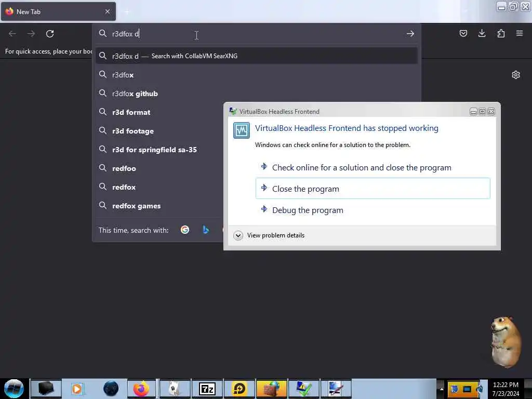
Task: Click 'Debug the program' option
Action: (x=373, y=210)
